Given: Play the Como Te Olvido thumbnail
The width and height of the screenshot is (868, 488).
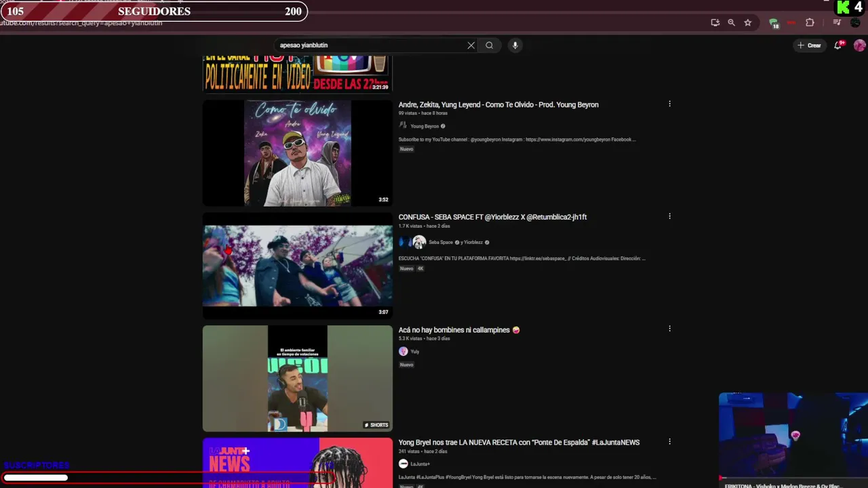Looking at the screenshot, I should pyautogui.click(x=298, y=153).
